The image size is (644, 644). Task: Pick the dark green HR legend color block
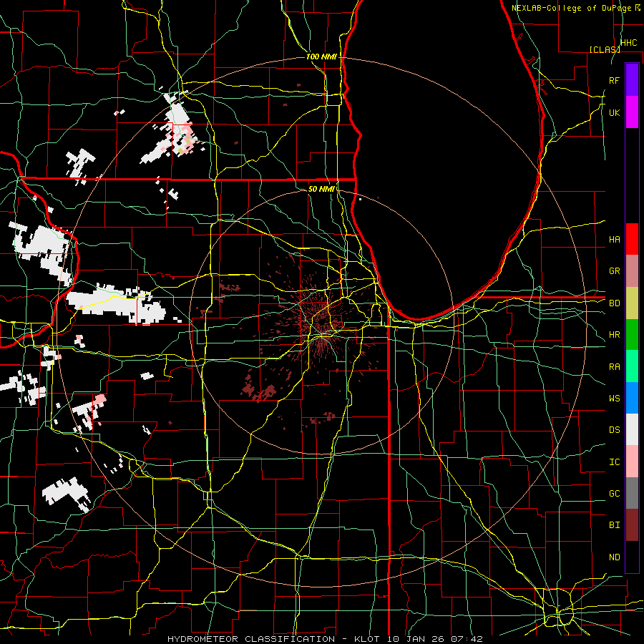tap(632, 335)
